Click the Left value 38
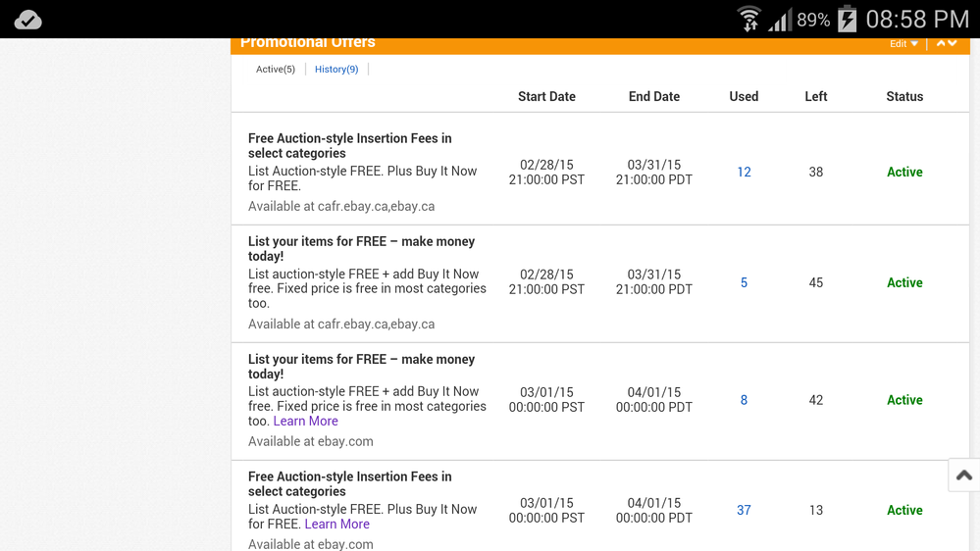The width and height of the screenshot is (980, 551). tap(815, 172)
